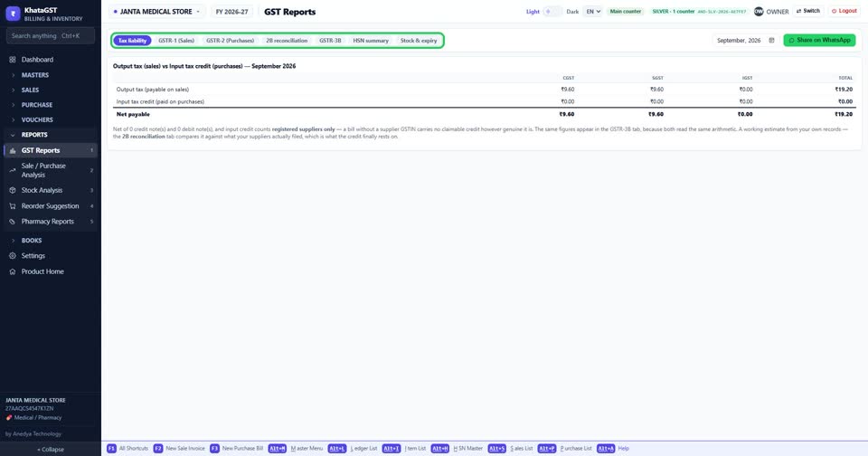
Task: Click the Alt+M Master Menu badge
Action: [278, 448]
